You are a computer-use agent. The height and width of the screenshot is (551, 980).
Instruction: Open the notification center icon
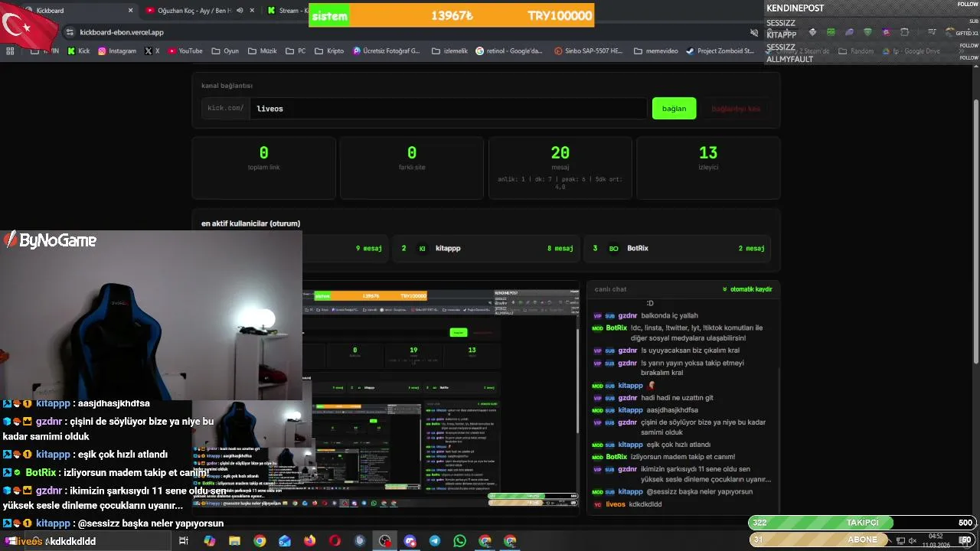click(964, 541)
